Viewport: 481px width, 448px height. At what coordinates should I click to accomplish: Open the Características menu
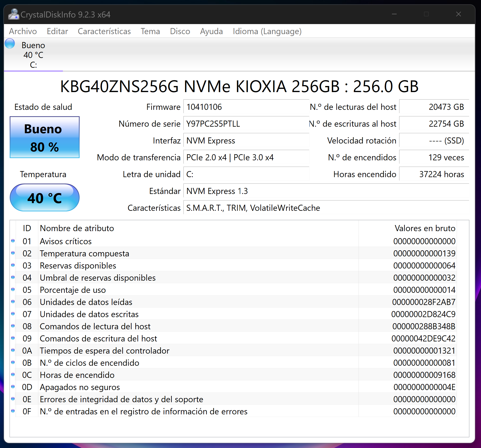[104, 31]
